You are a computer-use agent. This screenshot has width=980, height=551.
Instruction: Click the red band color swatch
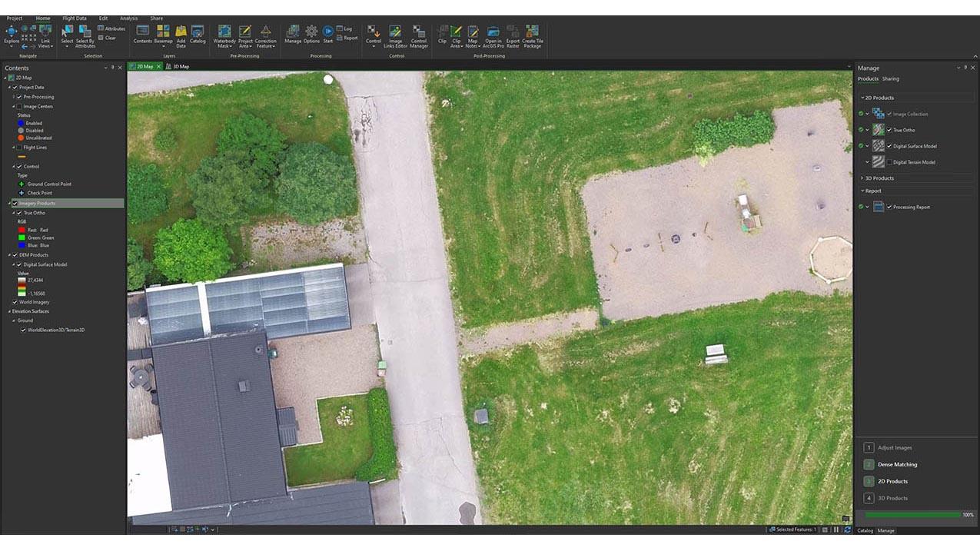coord(22,230)
